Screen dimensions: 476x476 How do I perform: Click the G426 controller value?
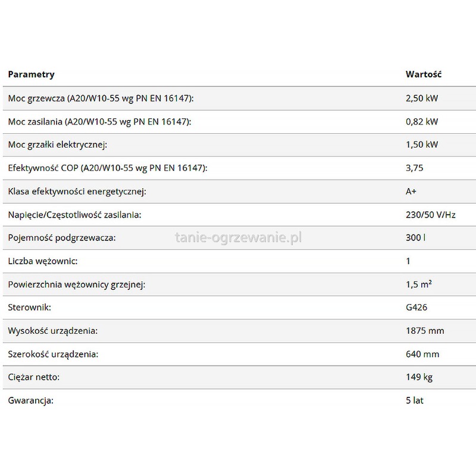(x=416, y=308)
